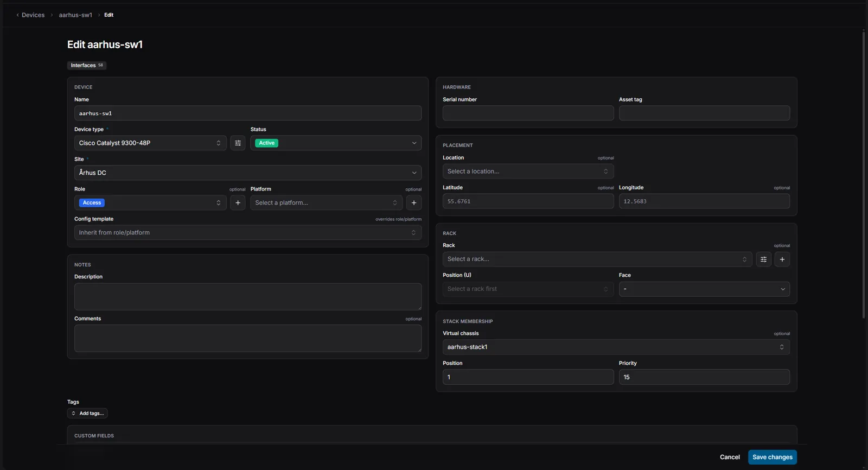This screenshot has height=470, width=868.
Task: Focus the Comments text area
Action: (248, 339)
